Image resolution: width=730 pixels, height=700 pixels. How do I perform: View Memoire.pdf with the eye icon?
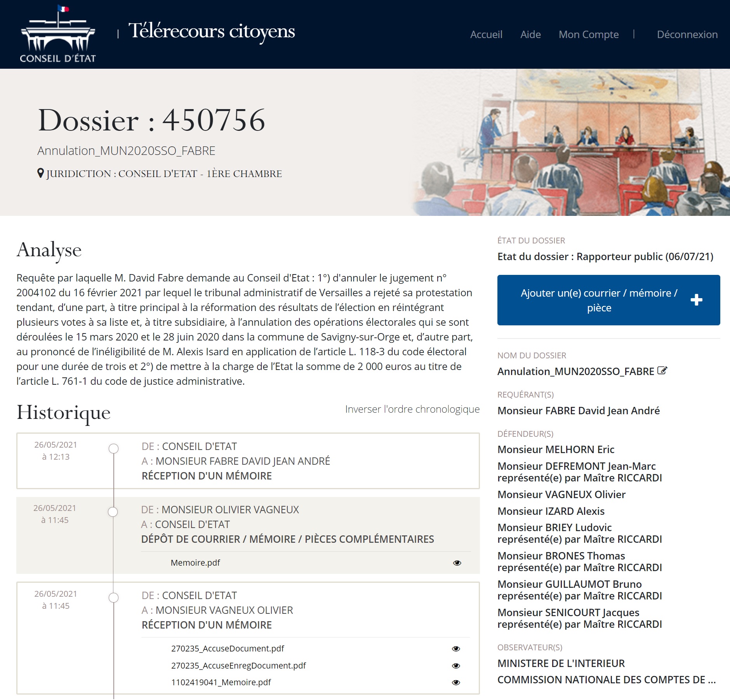[x=457, y=563]
